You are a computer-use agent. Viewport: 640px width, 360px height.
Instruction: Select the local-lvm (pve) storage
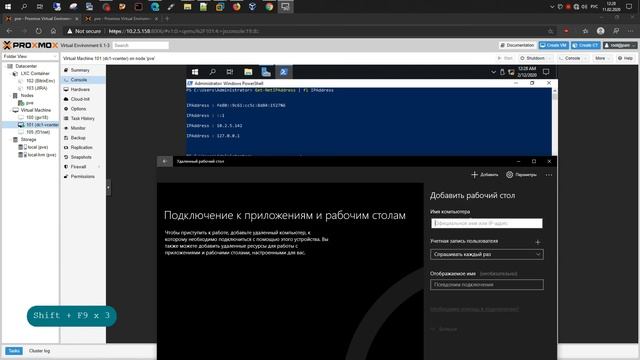coord(42,155)
